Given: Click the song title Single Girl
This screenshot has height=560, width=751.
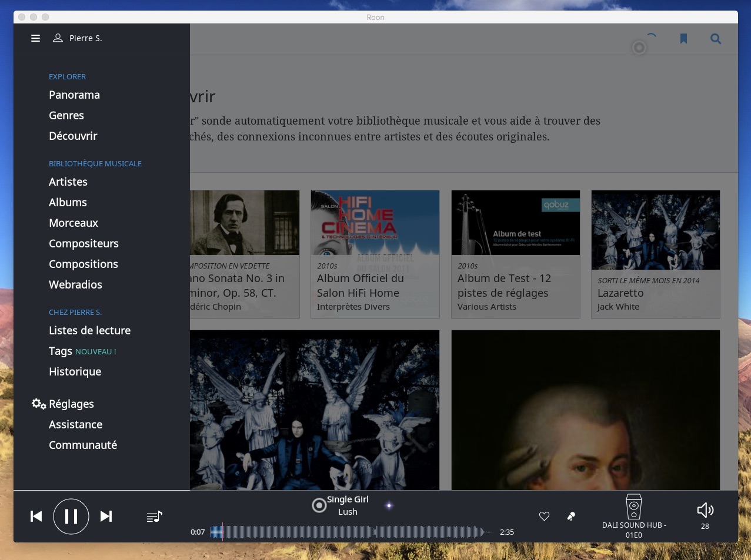Looking at the screenshot, I should (x=348, y=499).
